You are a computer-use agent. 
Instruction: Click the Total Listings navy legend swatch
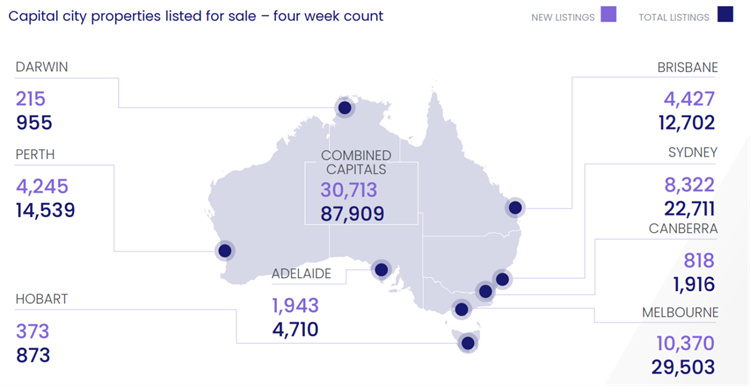725,14
